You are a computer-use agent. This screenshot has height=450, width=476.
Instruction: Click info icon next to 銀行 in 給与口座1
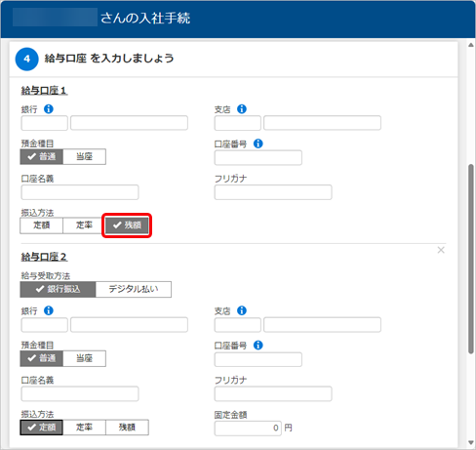tap(49, 109)
